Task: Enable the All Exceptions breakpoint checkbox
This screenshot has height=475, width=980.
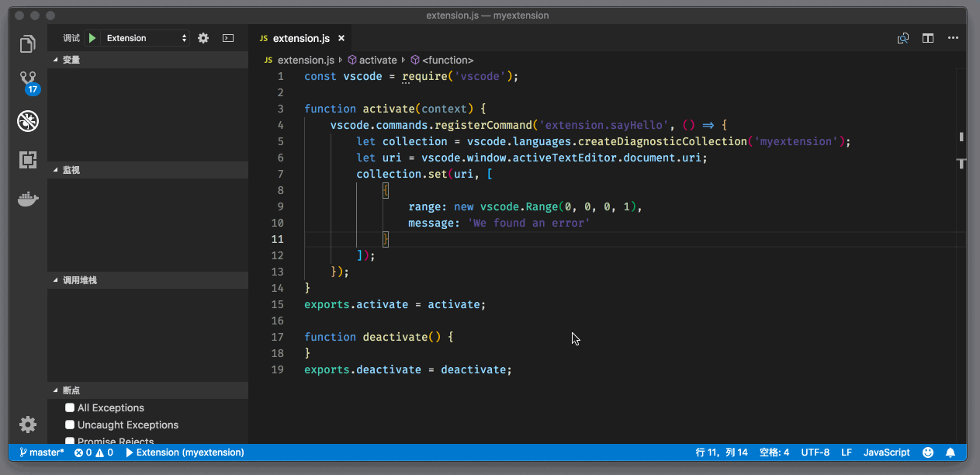Action: (70, 407)
